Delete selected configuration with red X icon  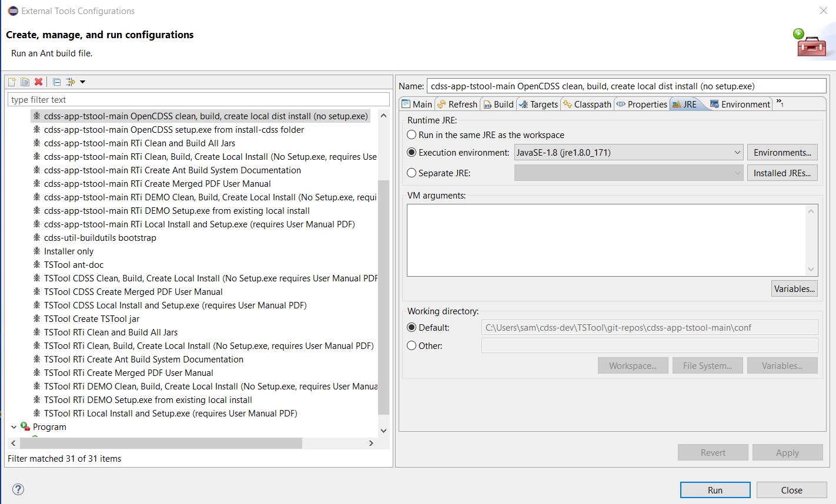[39, 82]
